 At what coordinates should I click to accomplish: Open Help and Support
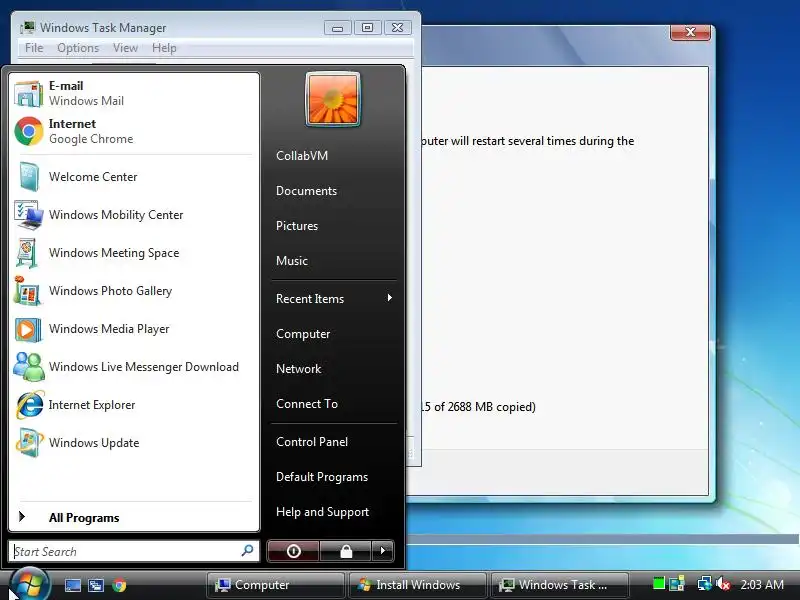pyautogui.click(x=322, y=512)
